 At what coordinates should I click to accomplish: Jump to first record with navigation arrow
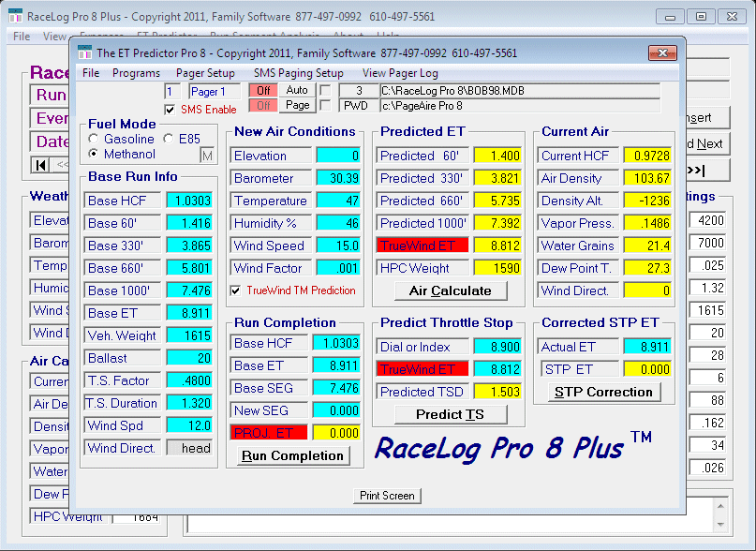coord(41,165)
